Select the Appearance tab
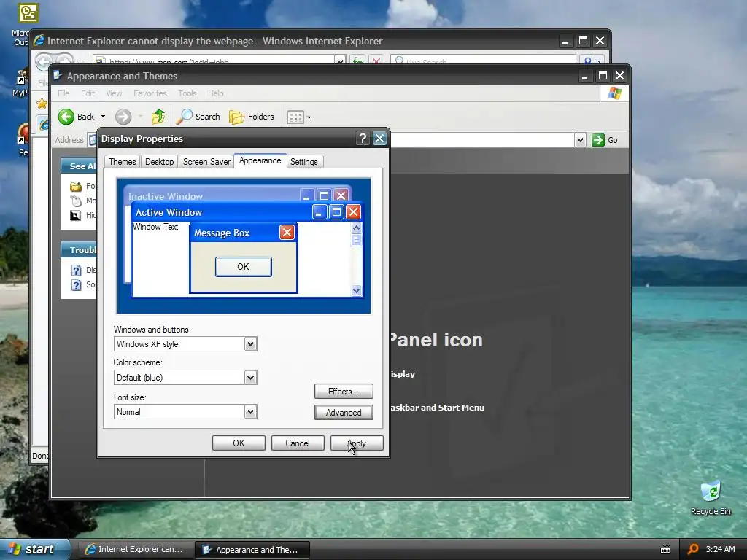The width and height of the screenshot is (747, 560). coord(260,161)
